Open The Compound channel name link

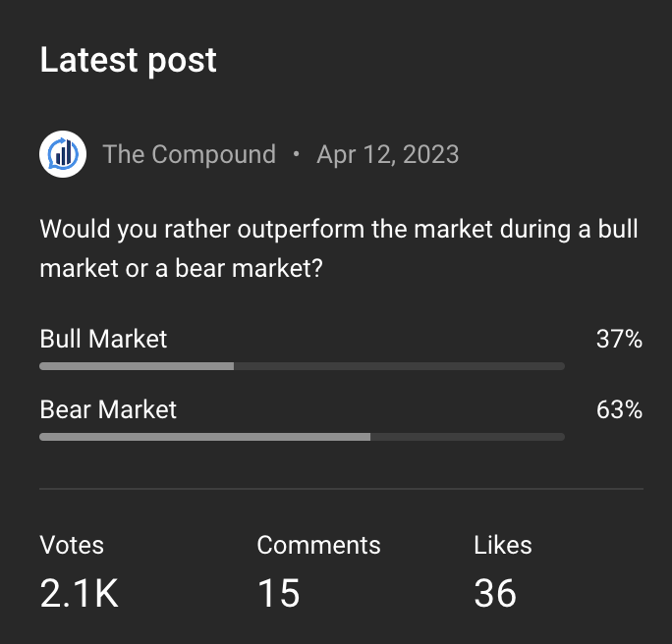point(189,154)
